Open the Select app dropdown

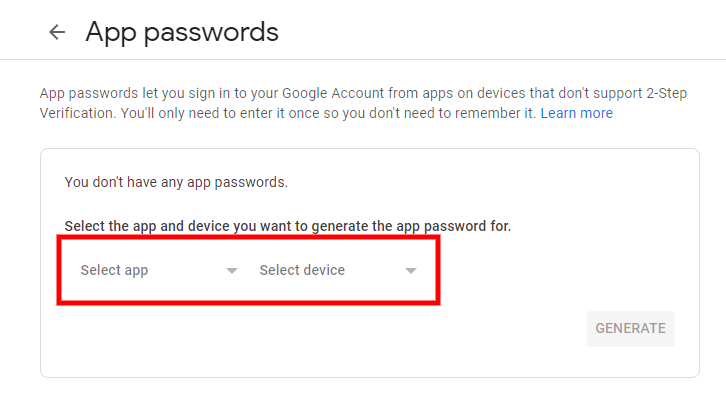coord(159,270)
